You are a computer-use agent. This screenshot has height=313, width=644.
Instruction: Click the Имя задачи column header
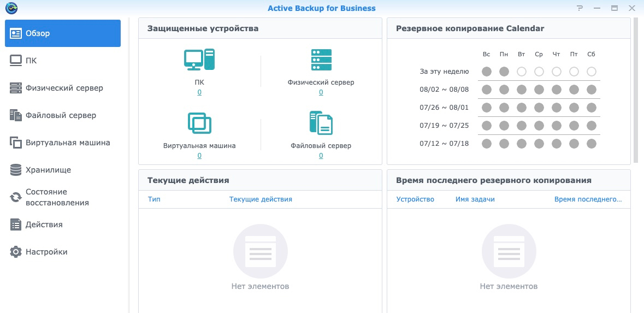(x=475, y=199)
